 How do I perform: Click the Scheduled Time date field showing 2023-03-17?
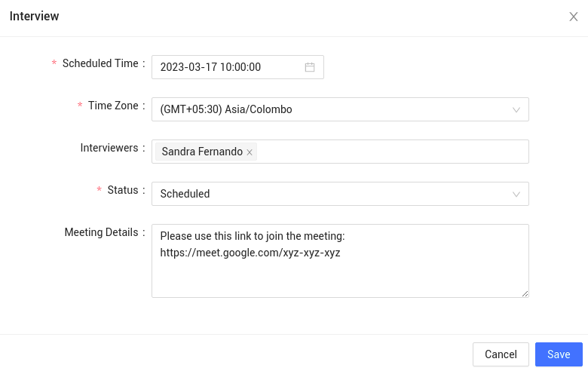237,67
